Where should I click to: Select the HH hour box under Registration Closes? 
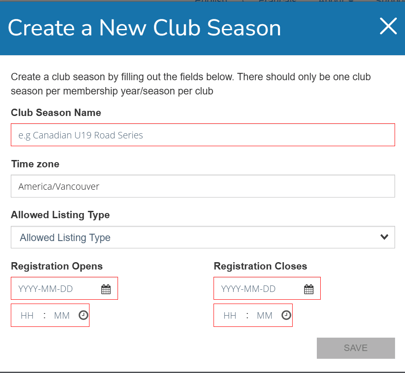click(x=230, y=315)
